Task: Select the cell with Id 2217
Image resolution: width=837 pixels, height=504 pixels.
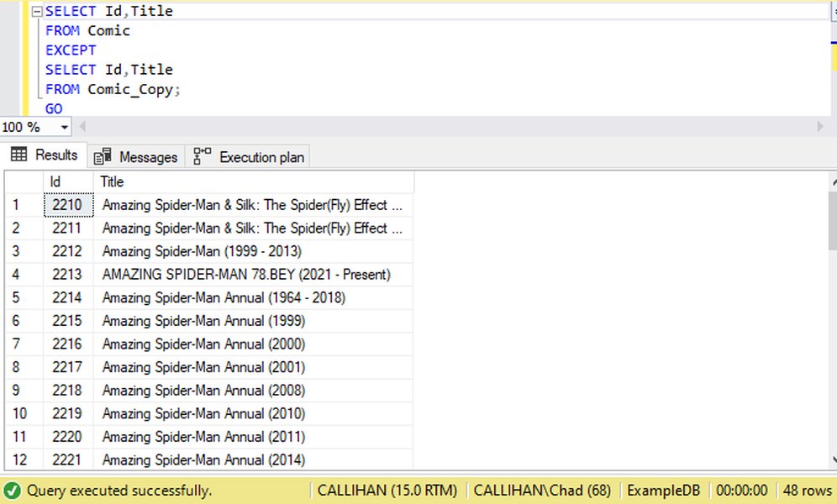Action: pos(68,367)
